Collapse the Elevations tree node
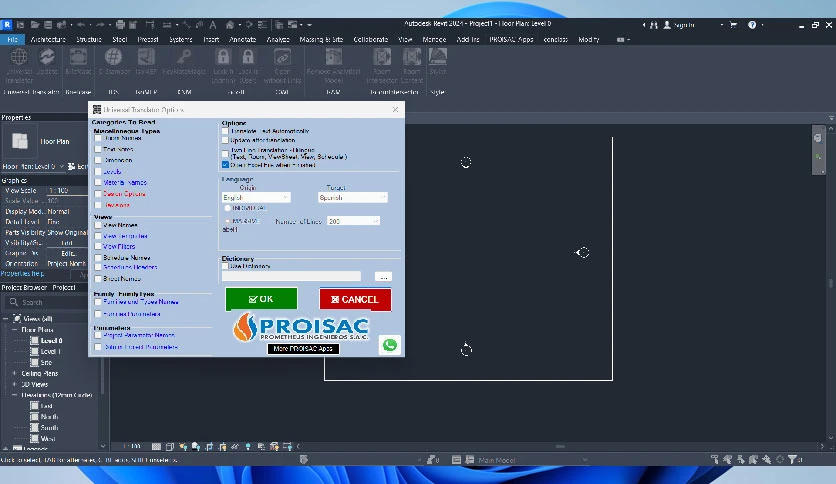 (14, 395)
